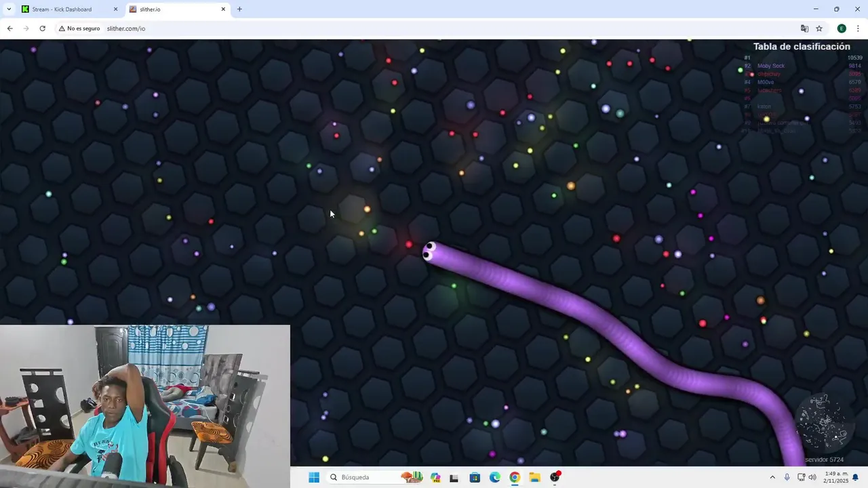Click the webcam overlay video
Viewport: 868px width, 488px height.
click(x=145, y=407)
